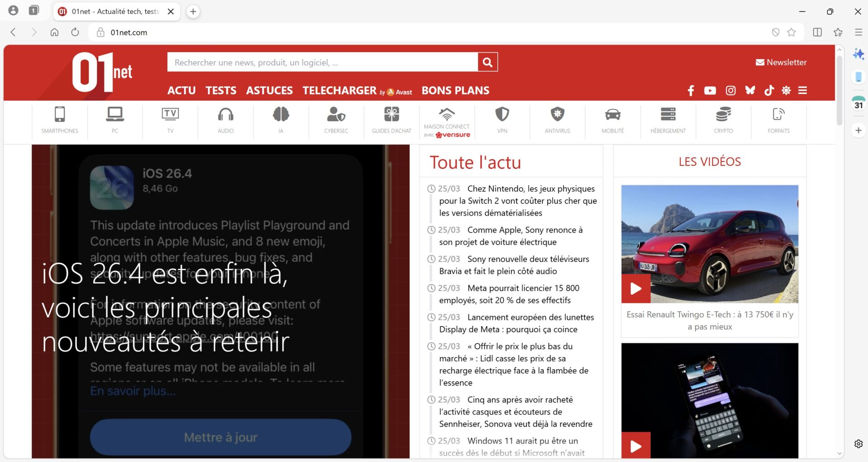
Task: Open 01net YouTube channel icon
Action: coord(710,90)
